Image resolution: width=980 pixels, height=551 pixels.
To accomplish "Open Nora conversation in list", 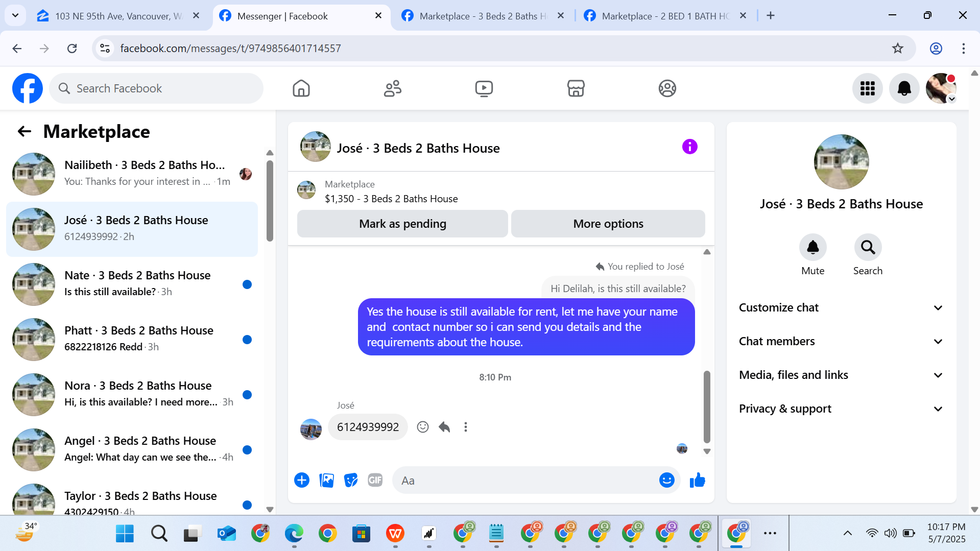I will (x=132, y=394).
